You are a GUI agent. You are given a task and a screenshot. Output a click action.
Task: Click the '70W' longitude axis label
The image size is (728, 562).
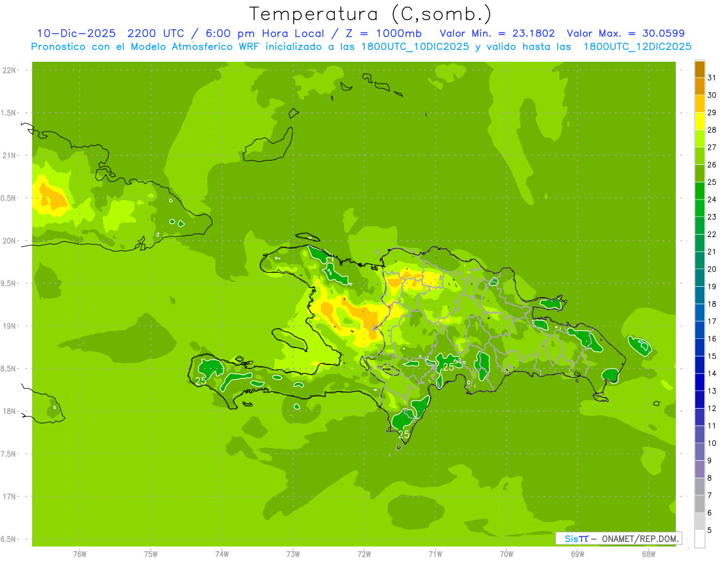point(507,554)
